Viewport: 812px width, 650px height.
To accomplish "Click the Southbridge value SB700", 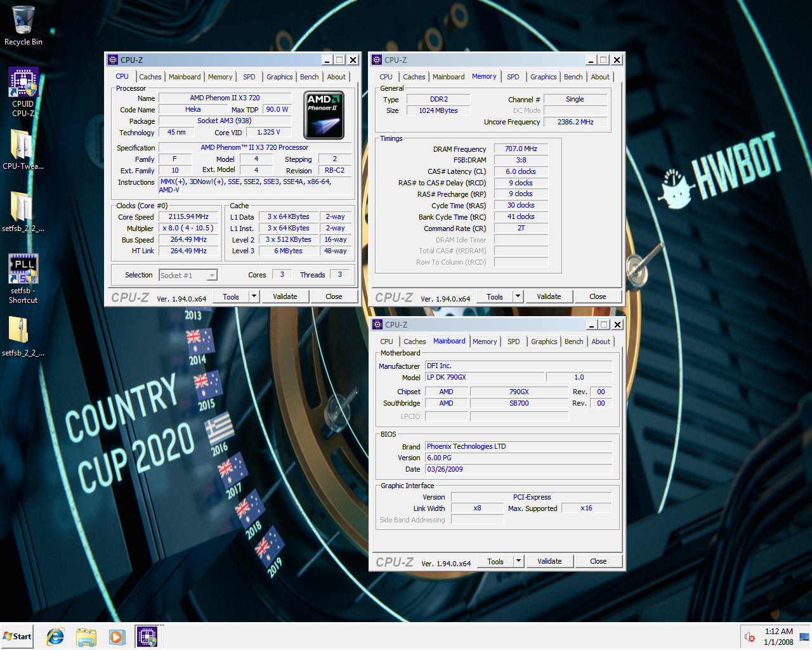I will 519,403.
